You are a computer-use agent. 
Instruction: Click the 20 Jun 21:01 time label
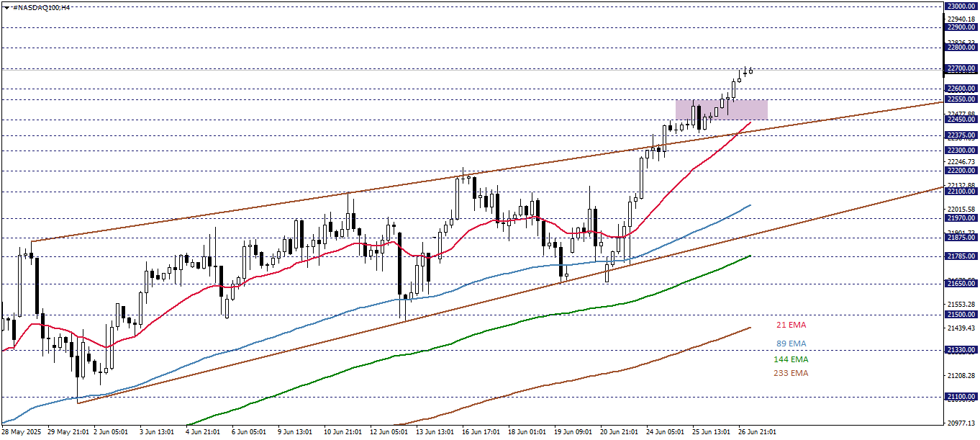(x=619, y=432)
